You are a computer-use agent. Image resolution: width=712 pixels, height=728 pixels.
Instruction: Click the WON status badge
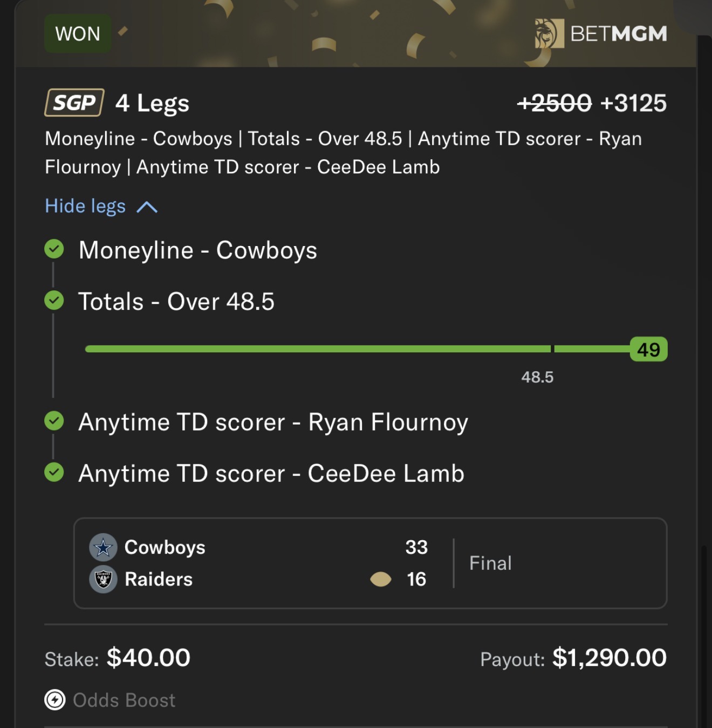(78, 34)
